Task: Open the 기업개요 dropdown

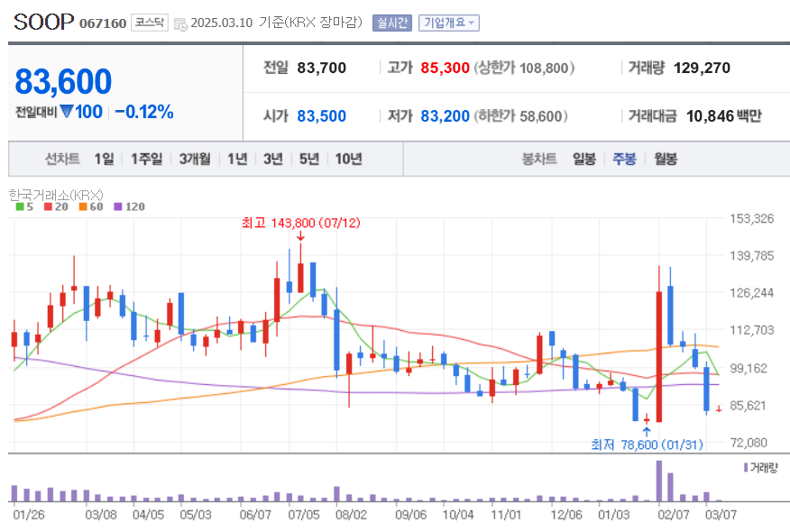Action: 448,23
